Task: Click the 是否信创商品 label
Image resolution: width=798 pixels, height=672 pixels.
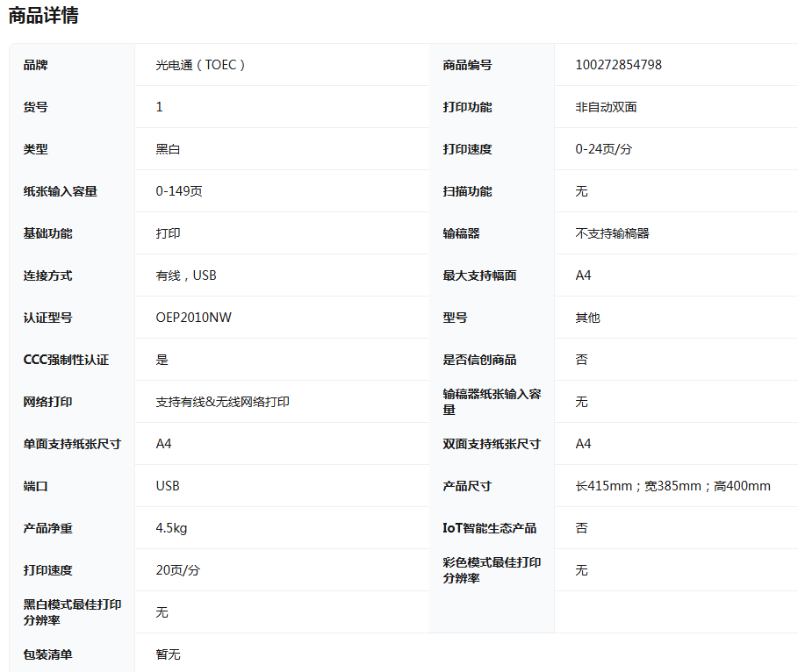Action: [x=479, y=360]
